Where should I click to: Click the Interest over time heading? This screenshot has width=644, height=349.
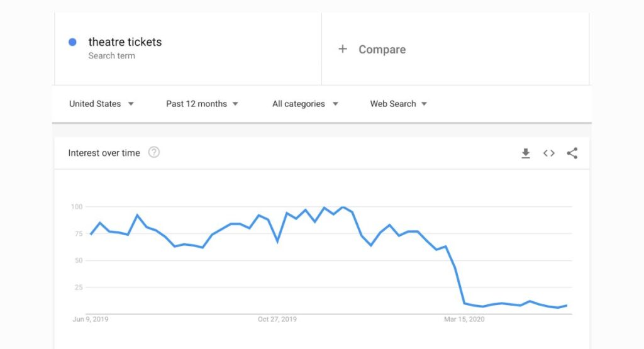pyautogui.click(x=104, y=153)
